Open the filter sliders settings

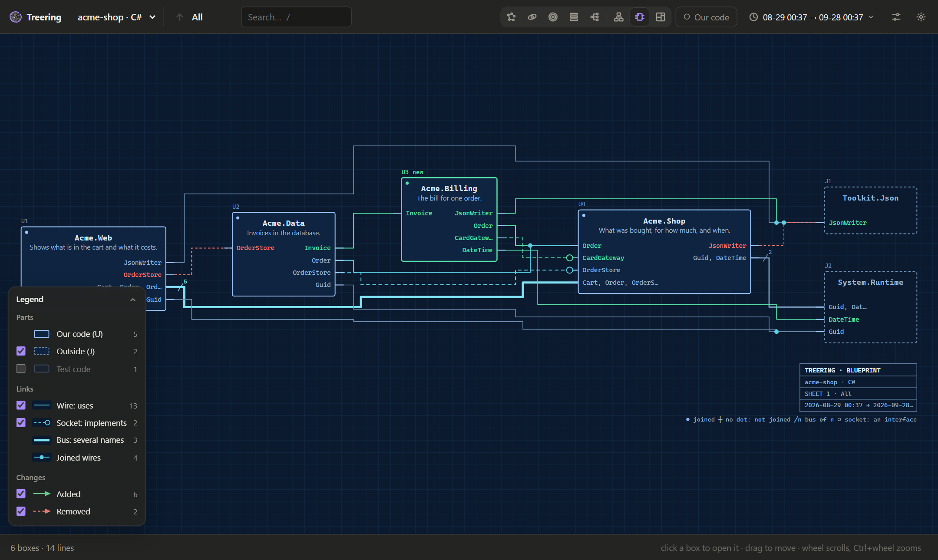[896, 17]
